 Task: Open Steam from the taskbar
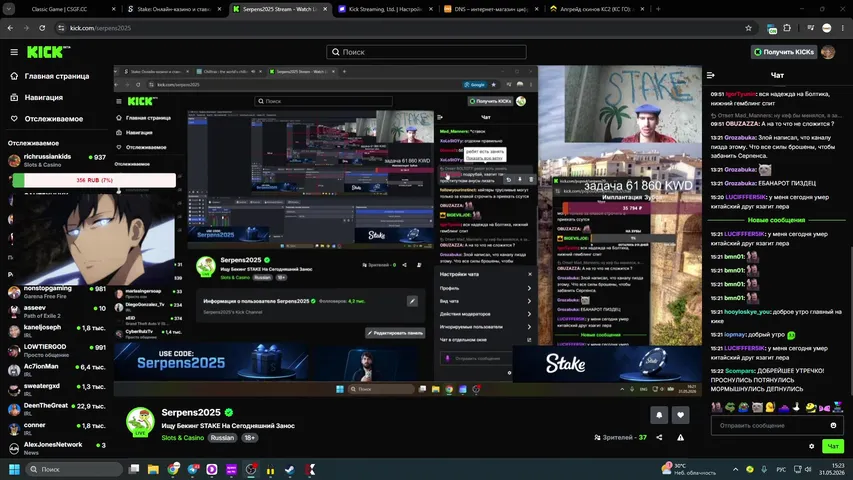coord(290,469)
